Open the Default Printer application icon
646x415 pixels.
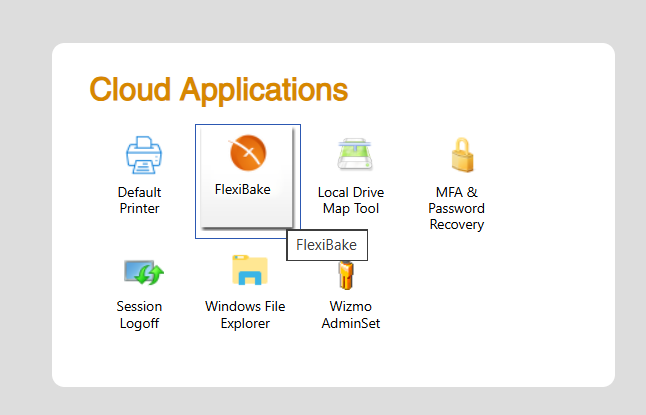pos(143,155)
